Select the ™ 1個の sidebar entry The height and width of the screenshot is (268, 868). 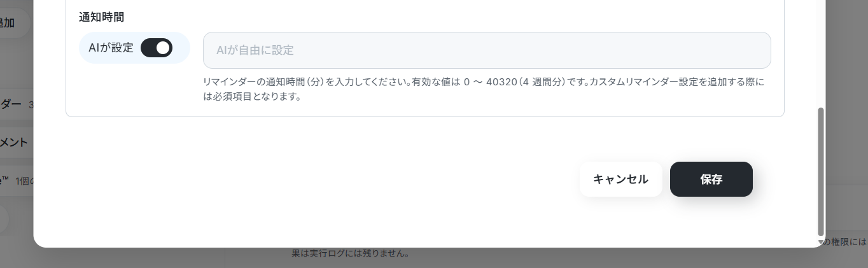(17, 181)
